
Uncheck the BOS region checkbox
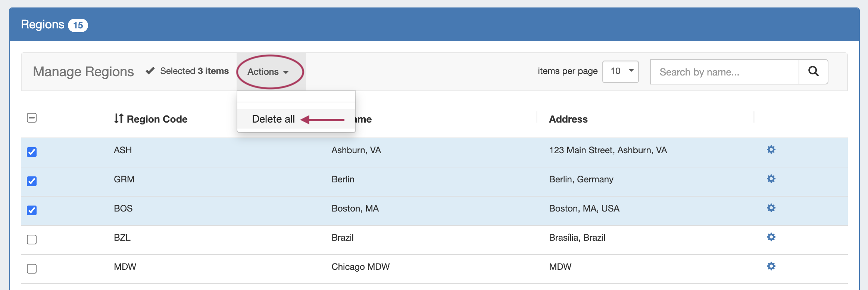(x=32, y=210)
